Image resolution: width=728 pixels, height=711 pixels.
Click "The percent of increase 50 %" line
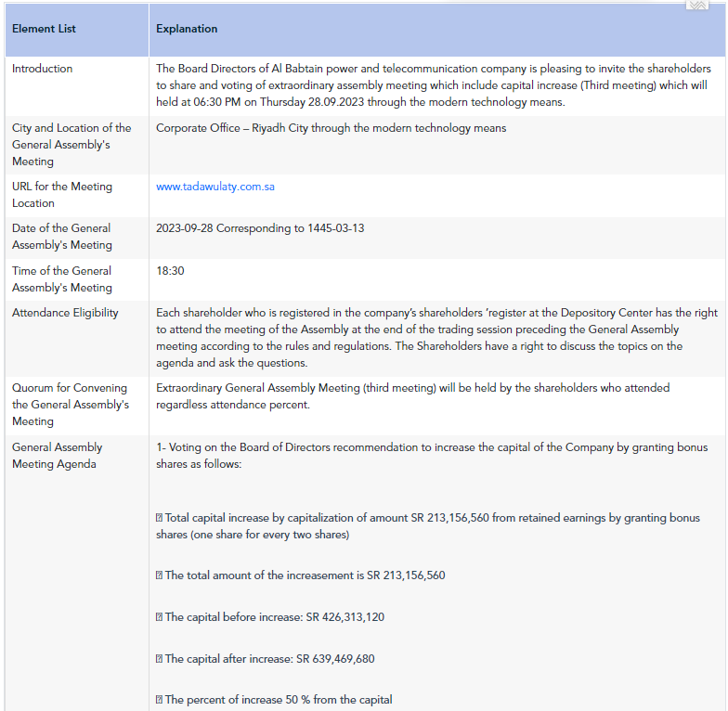coord(274,700)
